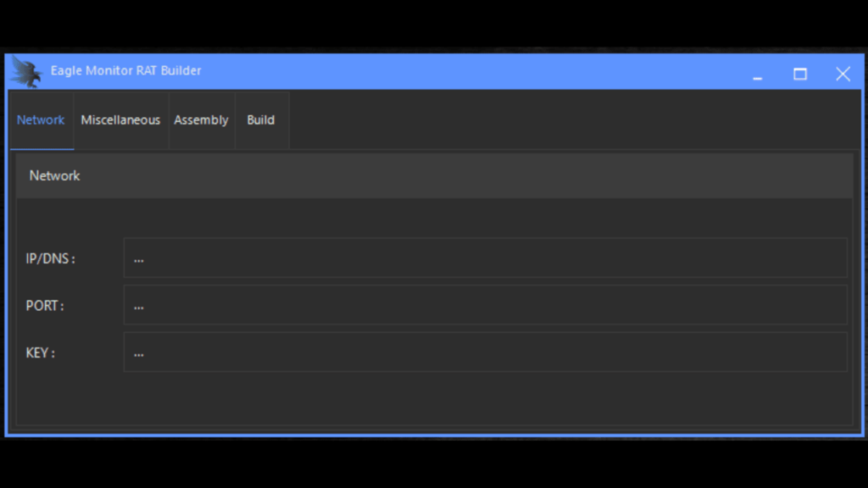Click the 'Network' section header text
This screenshot has height=488, width=868.
(55, 176)
